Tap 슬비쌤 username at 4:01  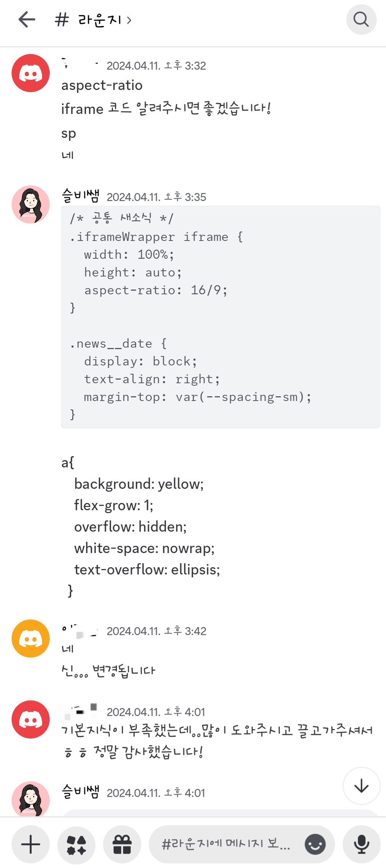coord(81,792)
